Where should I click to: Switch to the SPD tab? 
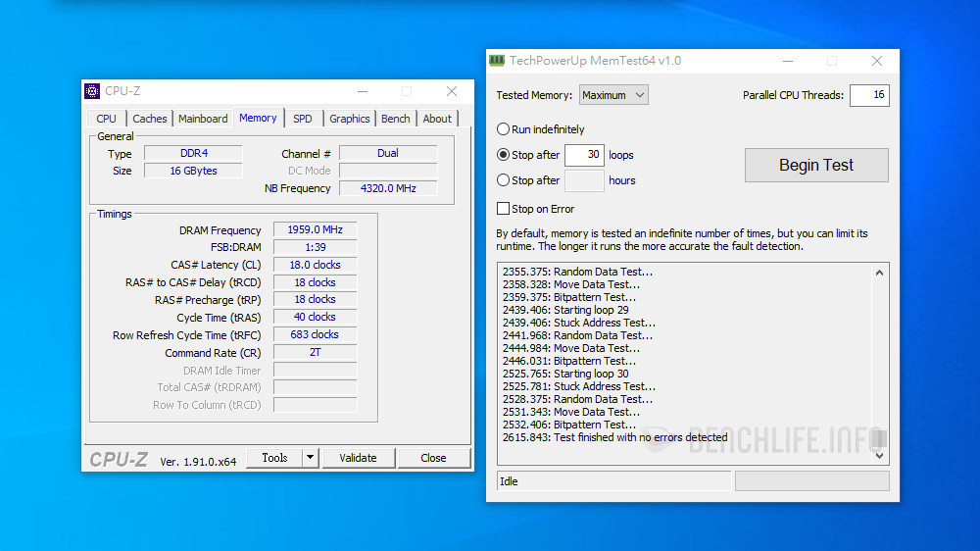303,119
